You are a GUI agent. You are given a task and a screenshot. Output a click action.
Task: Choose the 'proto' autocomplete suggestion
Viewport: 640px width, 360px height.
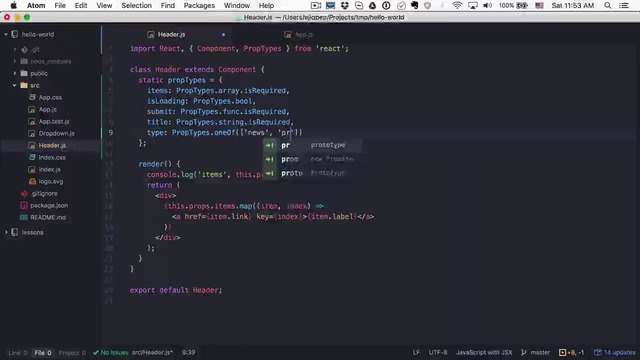click(312, 173)
